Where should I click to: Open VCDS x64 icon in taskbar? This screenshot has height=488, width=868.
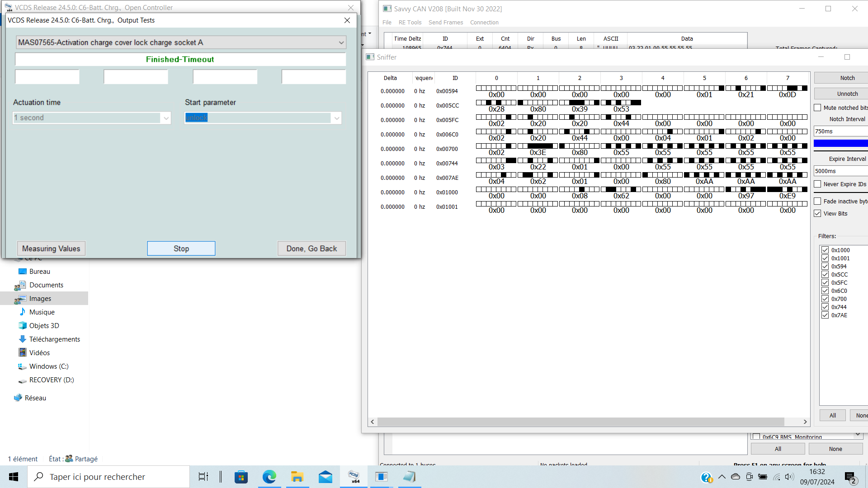354,477
